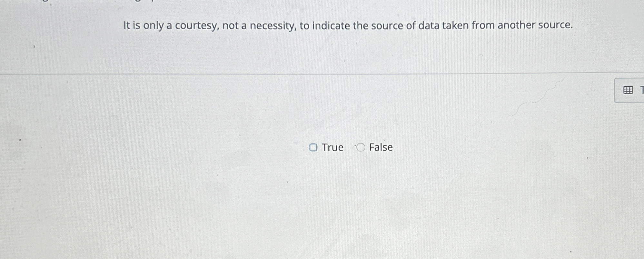Viewport: 644px width, 259px height.
Task: Click the rounded button containing the grid icon
Action: pos(632,90)
